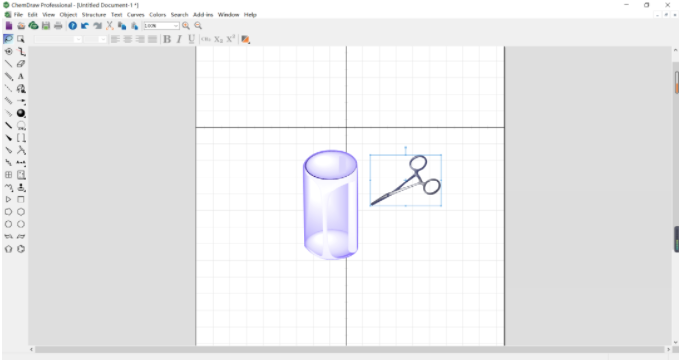Click the blue Help question mark button
The height and width of the screenshot is (360, 679).
coord(73,26)
